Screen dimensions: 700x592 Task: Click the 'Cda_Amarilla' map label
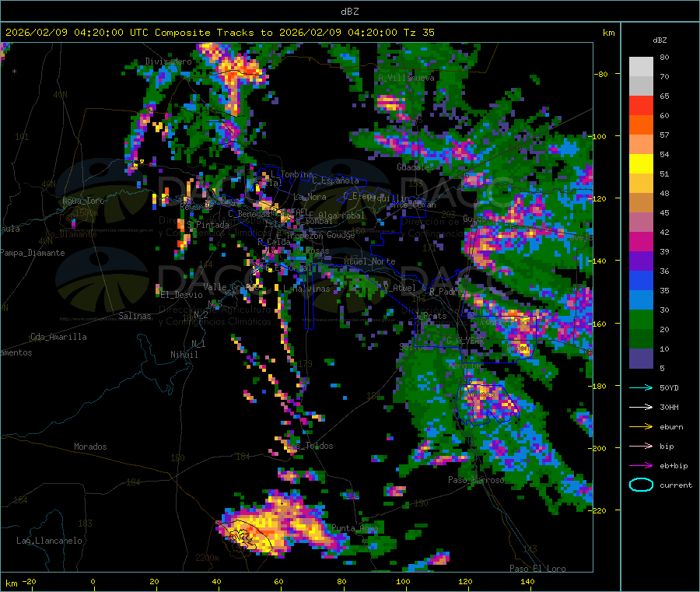click(x=58, y=337)
